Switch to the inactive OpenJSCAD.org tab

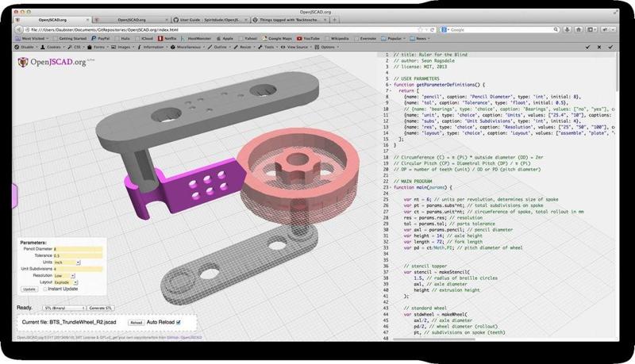(130, 19)
